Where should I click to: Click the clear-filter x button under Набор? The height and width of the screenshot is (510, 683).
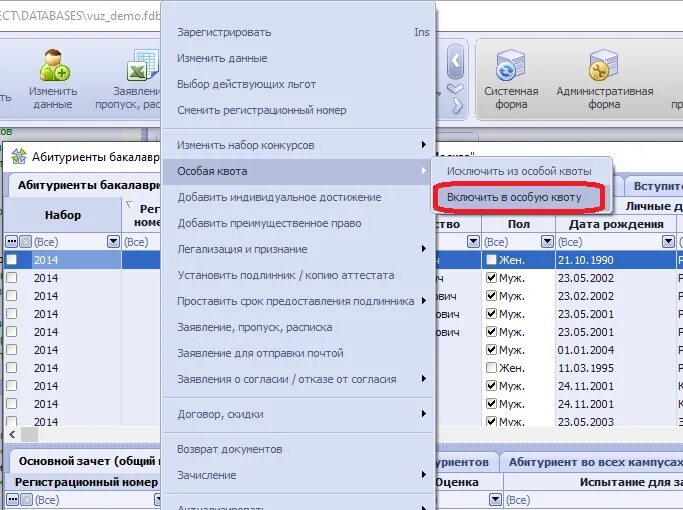[25, 241]
